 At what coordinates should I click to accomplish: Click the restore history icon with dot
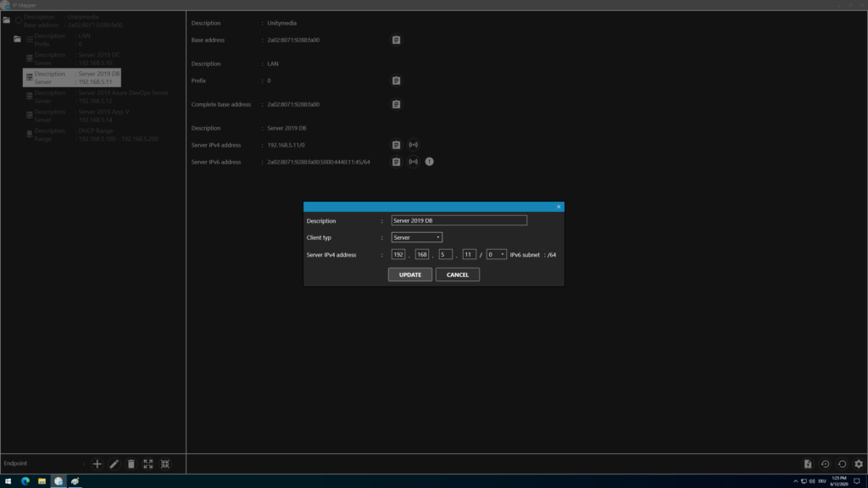825,463
